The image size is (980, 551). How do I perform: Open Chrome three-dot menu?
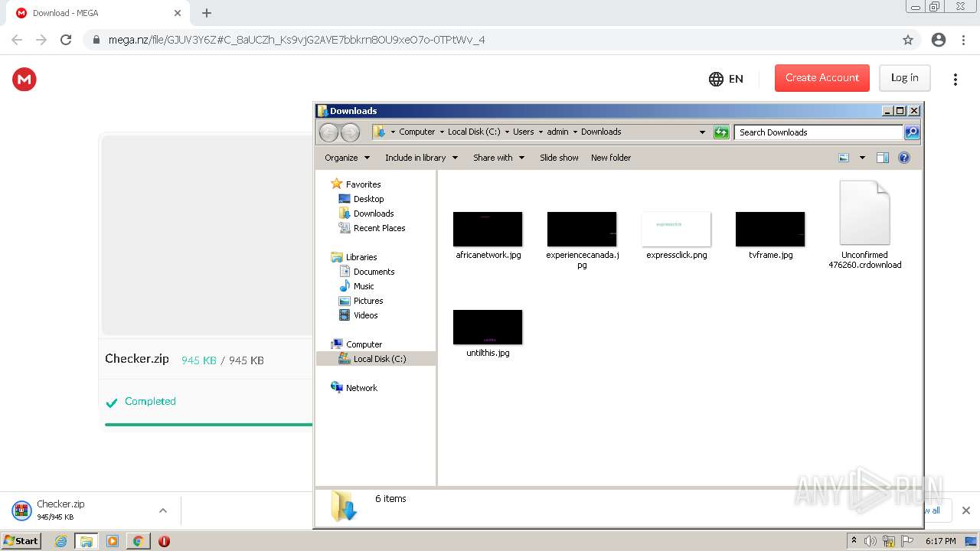pyautogui.click(x=963, y=40)
